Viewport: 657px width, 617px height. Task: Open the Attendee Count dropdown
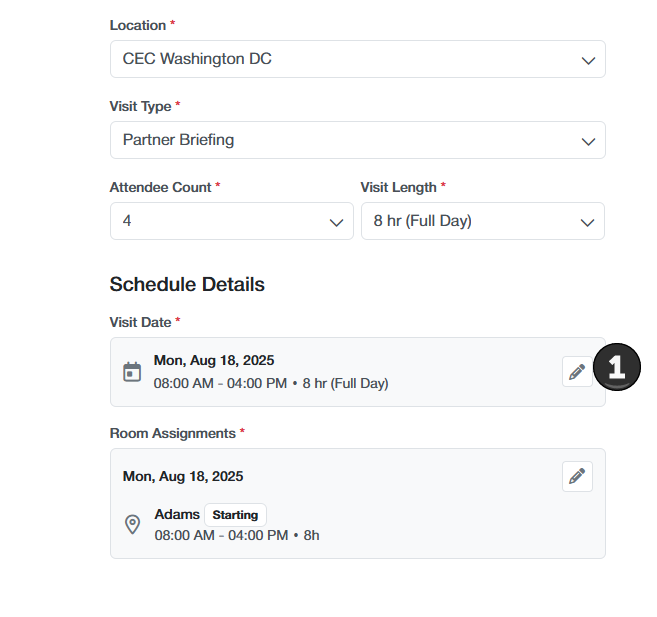click(x=231, y=221)
